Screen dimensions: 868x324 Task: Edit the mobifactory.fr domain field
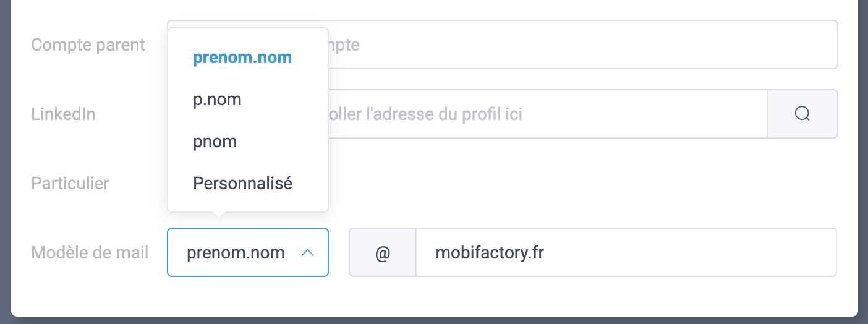(x=624, y=253)
